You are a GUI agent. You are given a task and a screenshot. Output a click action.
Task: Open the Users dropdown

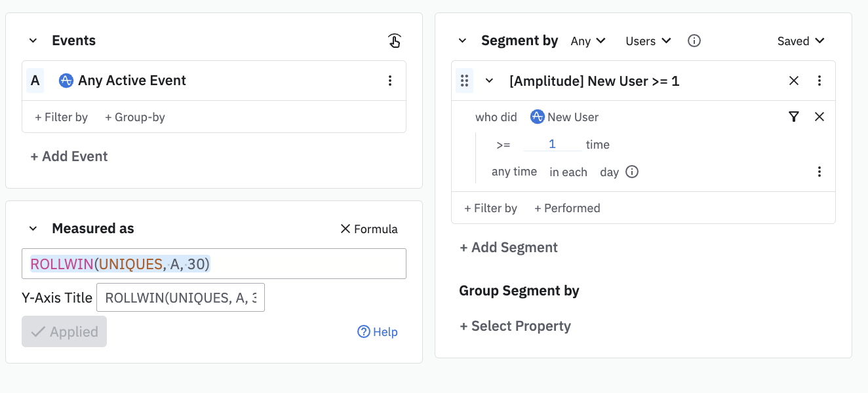tap(648, 41)
